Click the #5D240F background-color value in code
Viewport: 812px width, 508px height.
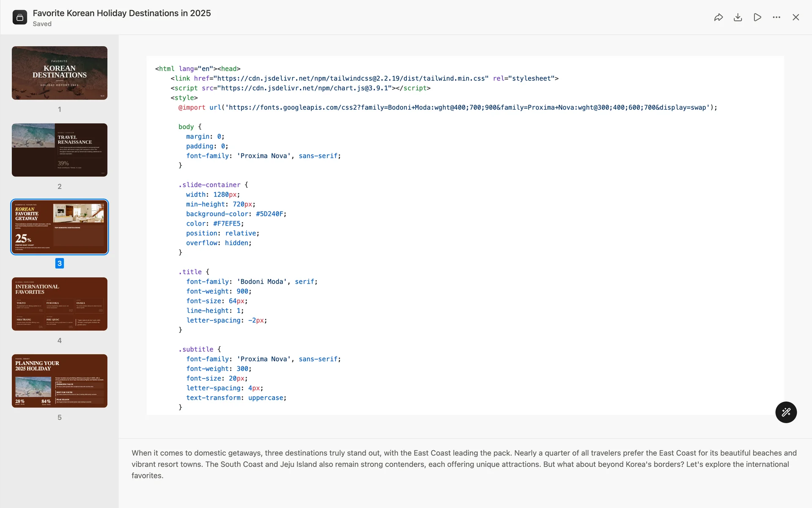tap(269, 214)
